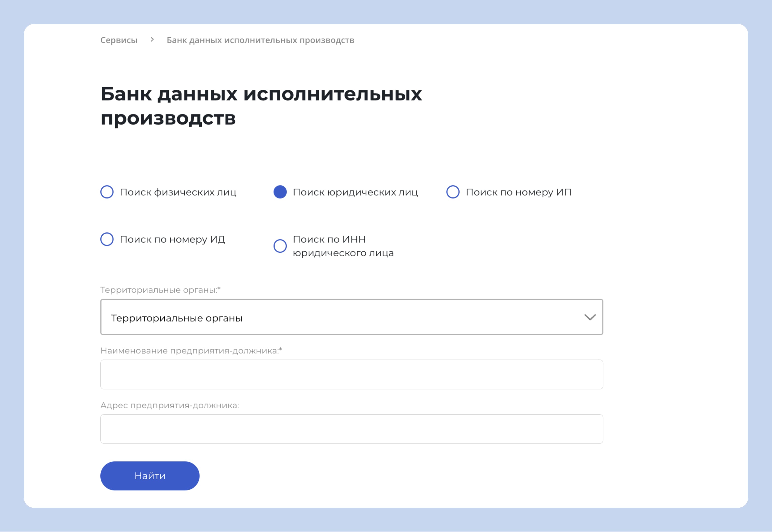Click the Поиск по номеру ИП label text

coord(518,192)
